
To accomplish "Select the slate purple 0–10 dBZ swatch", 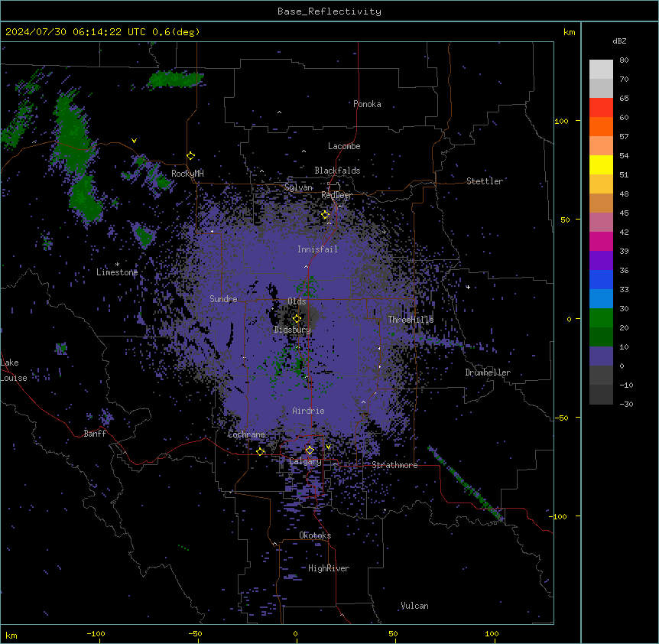I will pos(601,356).
